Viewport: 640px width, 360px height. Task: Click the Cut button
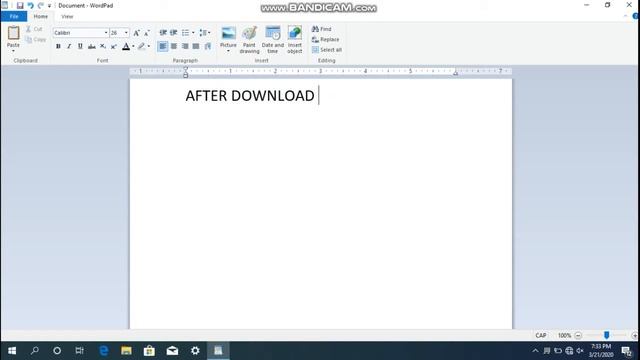tap(34, 29)
